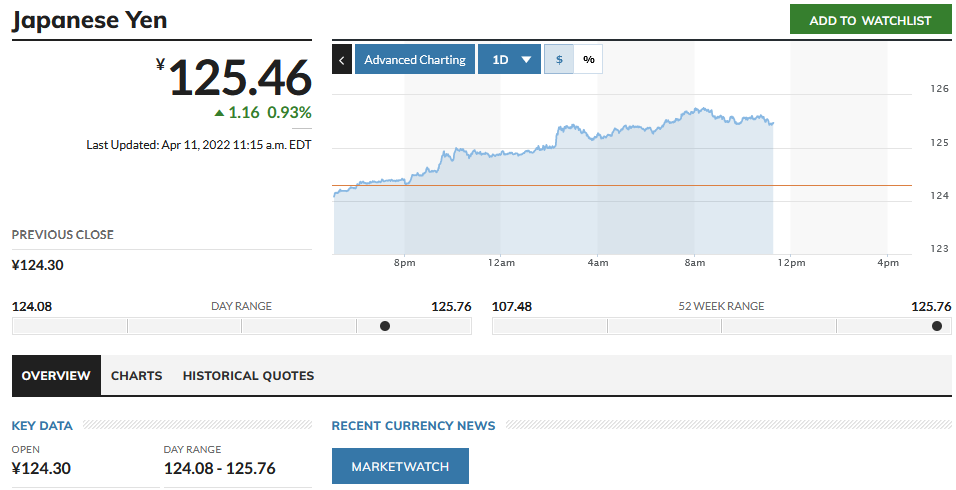Image resolution: width=956 pixels, height=490 pixels.
Task: Click the 12am label on chart axis
Action: tap(501, 263)
